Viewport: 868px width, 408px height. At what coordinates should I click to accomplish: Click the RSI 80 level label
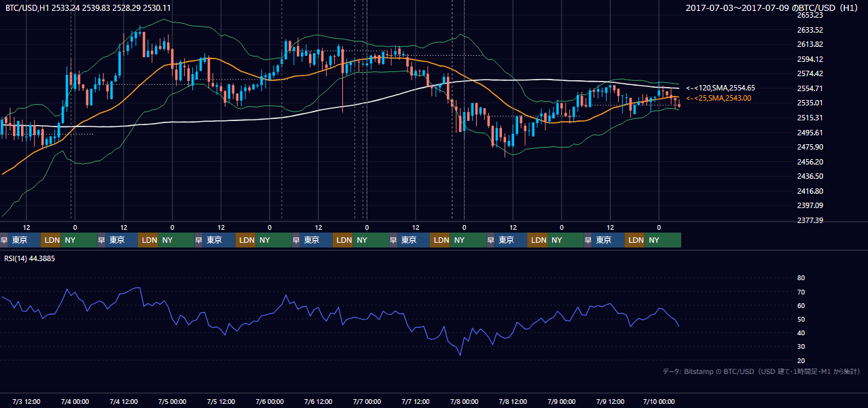click(x=801, y=278)
